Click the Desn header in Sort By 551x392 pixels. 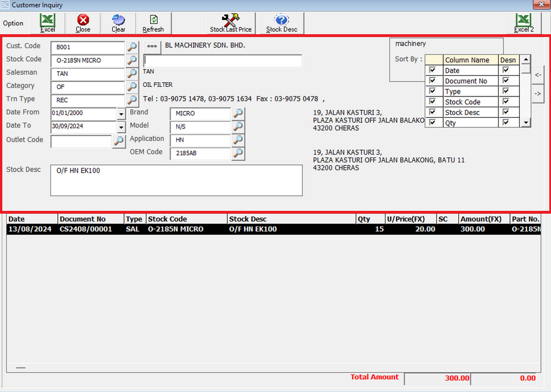tap(509, 60)
